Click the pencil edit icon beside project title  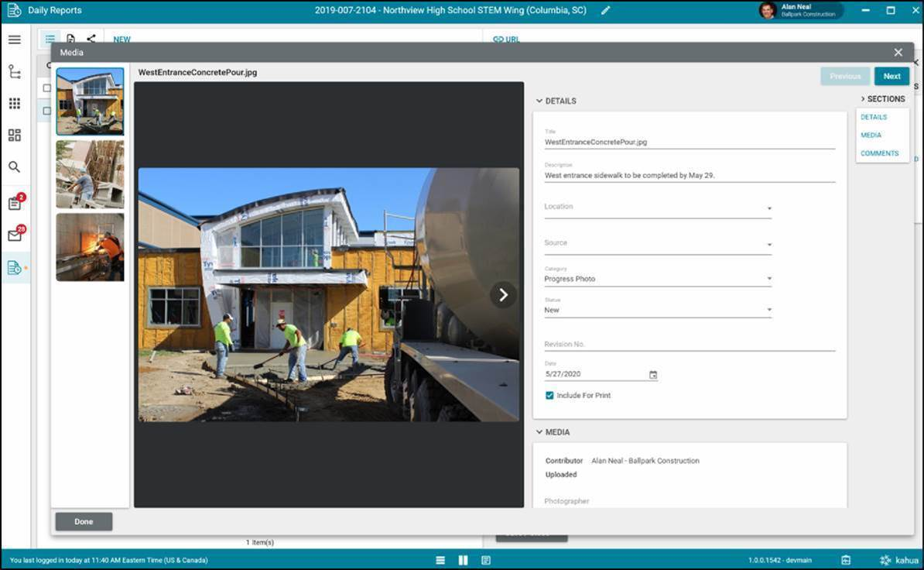[605, 11]
